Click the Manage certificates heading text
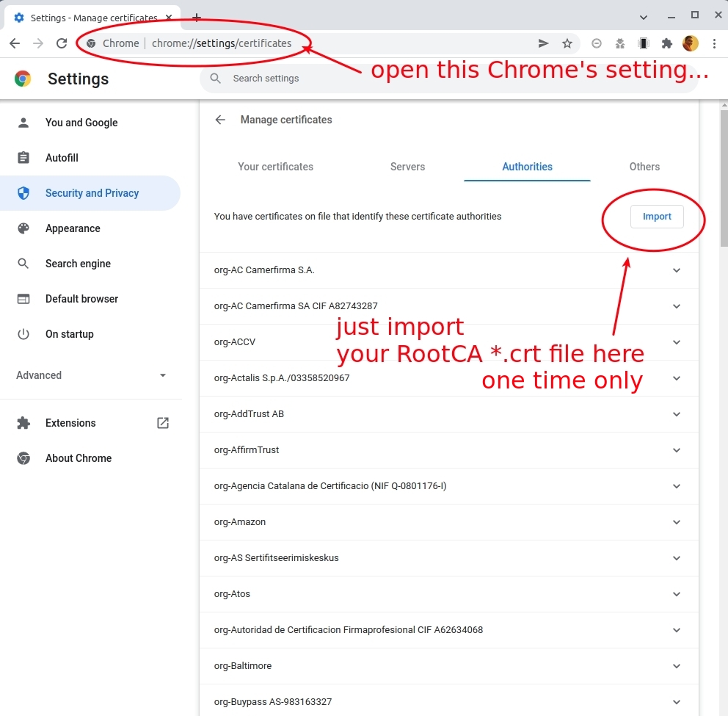 pos(286,120)
